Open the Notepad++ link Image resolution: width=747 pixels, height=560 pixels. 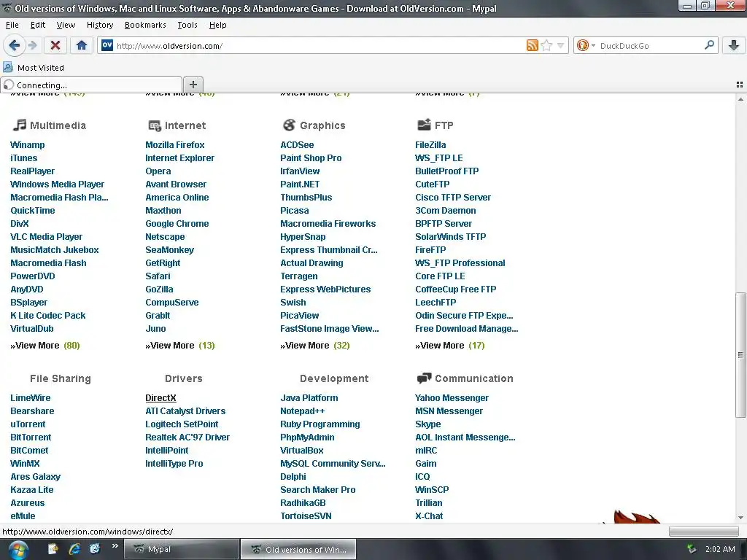(x=302, y=411)
